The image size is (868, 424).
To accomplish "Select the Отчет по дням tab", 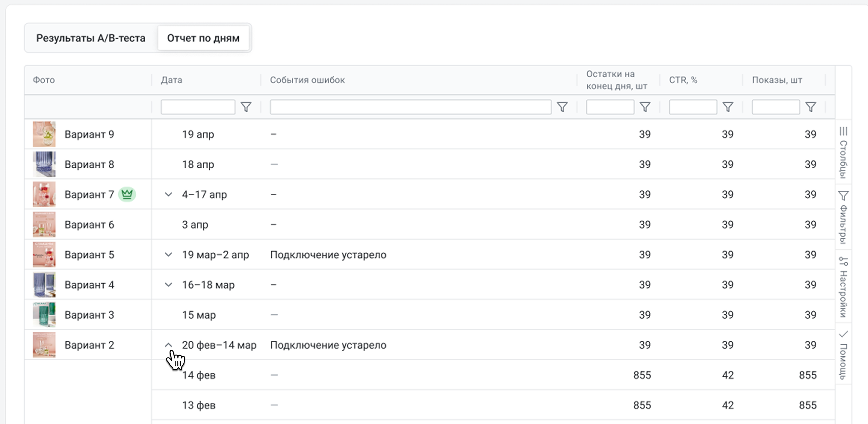I will (x=203, y=38).
